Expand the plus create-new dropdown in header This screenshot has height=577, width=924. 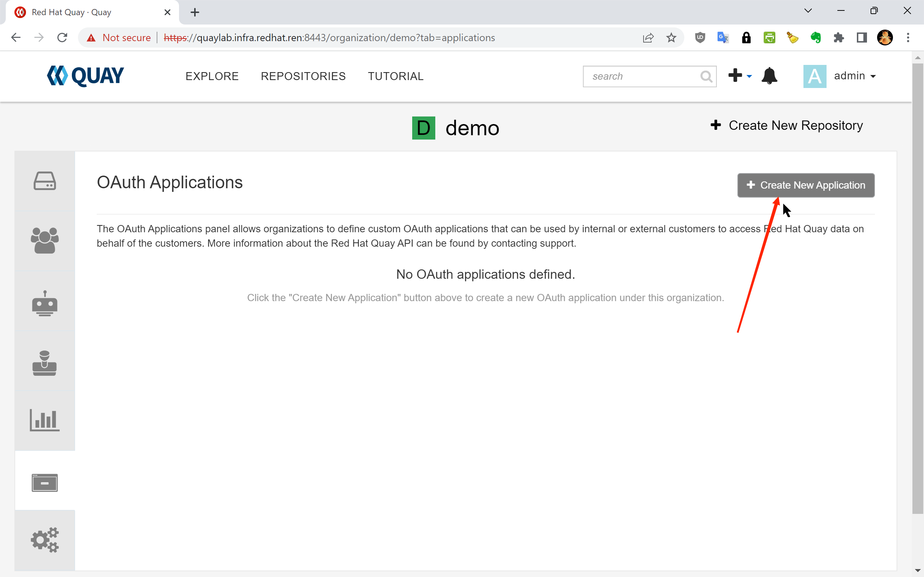(x=740, y=76)
